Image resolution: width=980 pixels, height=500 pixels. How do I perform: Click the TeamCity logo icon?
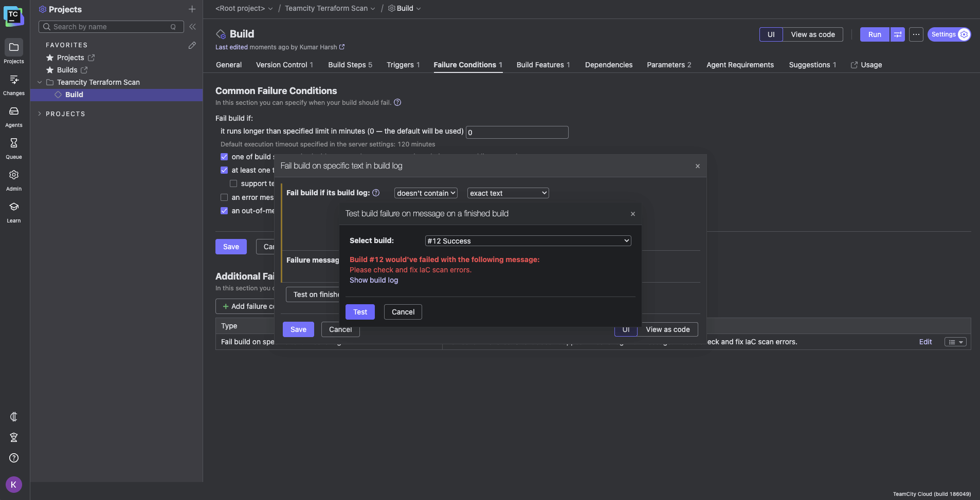(x=13, y=16)
